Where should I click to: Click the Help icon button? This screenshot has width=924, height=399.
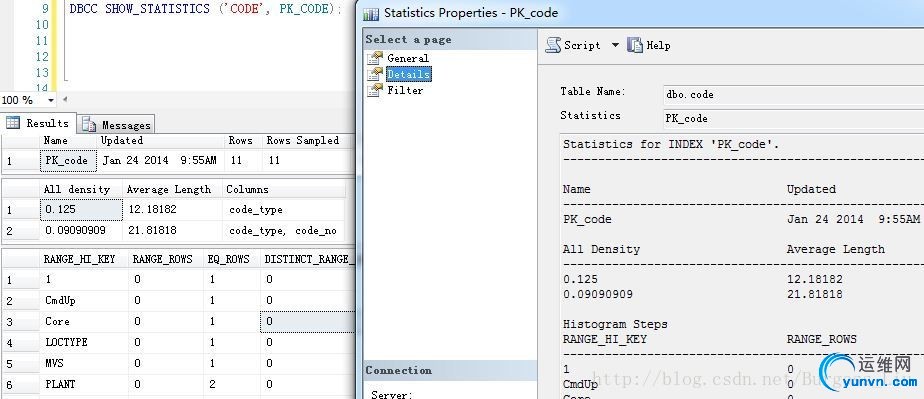pos(635,45)
